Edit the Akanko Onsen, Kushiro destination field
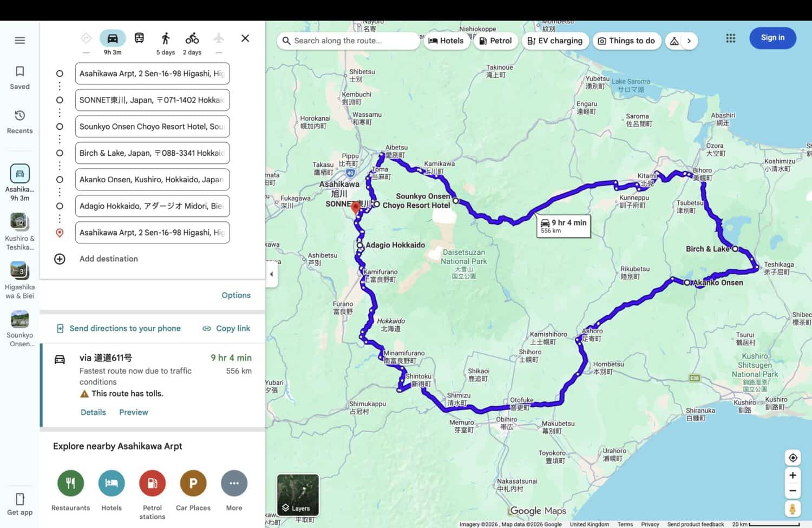812x528 pixels. pos(152,180)
